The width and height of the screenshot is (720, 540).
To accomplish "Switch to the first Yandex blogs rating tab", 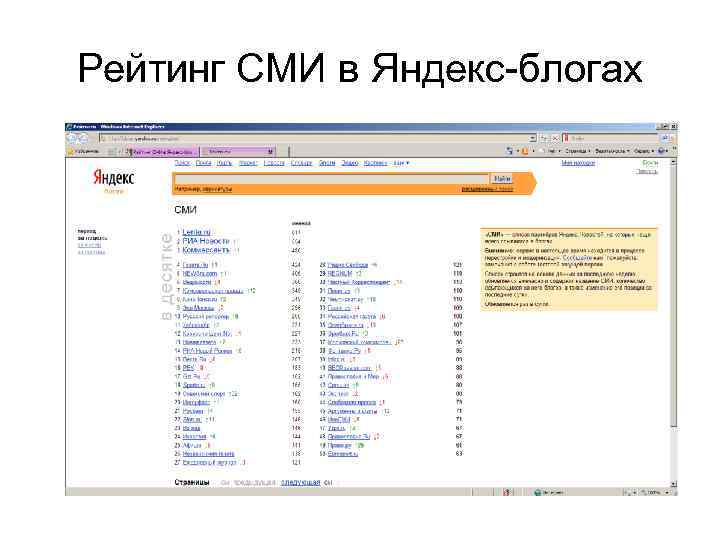I will pyautogui.click(x=163, y=151).
